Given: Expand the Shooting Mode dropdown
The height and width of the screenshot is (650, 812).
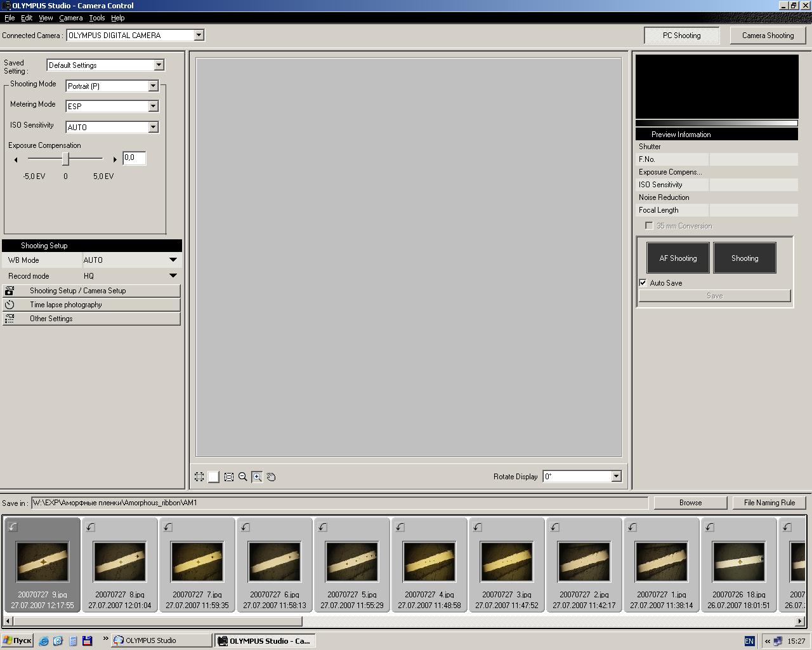Looking at the screenshot, I should (153, 86).
